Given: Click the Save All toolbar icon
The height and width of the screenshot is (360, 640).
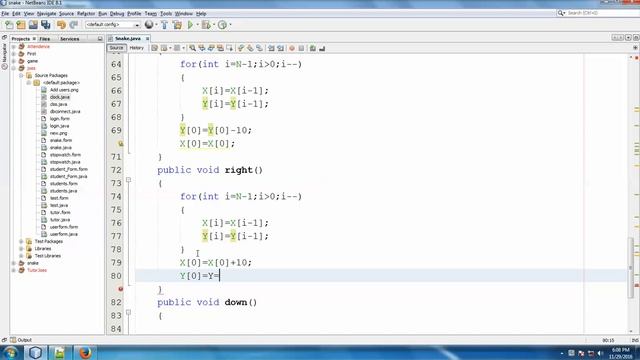Looking at the screenshot, I should click(x=46, y=25).
